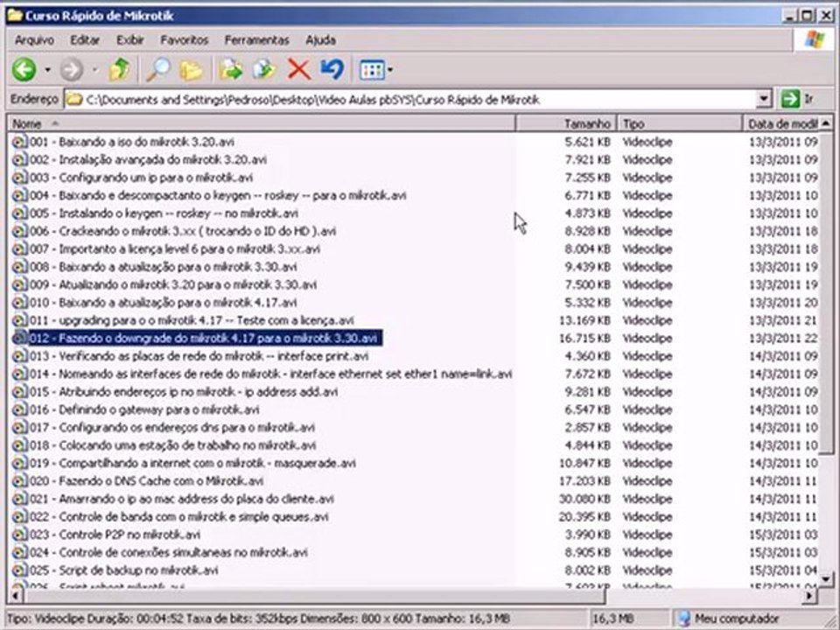Click the 30.080 KB size cell

584,499
